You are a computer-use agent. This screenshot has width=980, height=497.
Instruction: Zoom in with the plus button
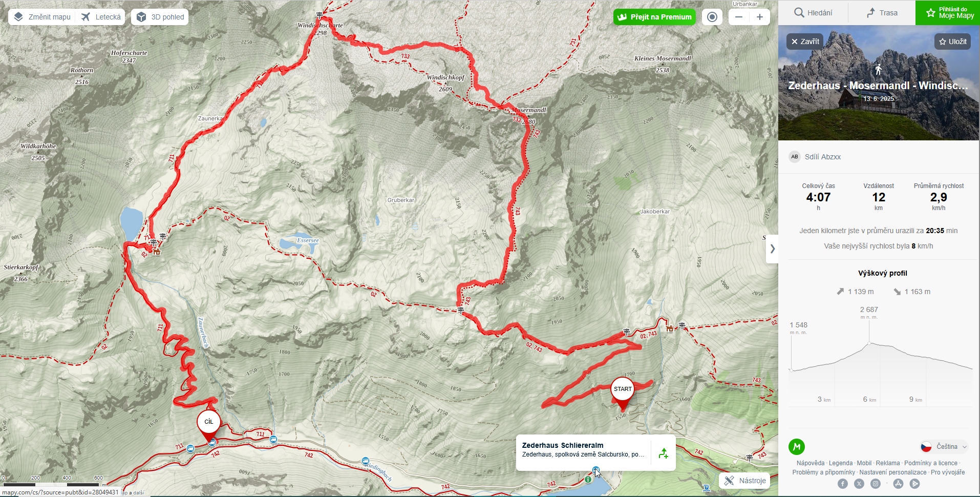(x=760, y=17)
